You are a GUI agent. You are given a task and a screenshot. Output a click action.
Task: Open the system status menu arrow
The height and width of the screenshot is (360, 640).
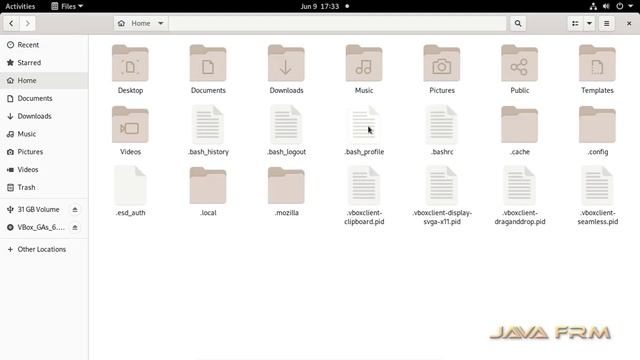(x=631, y=6)
